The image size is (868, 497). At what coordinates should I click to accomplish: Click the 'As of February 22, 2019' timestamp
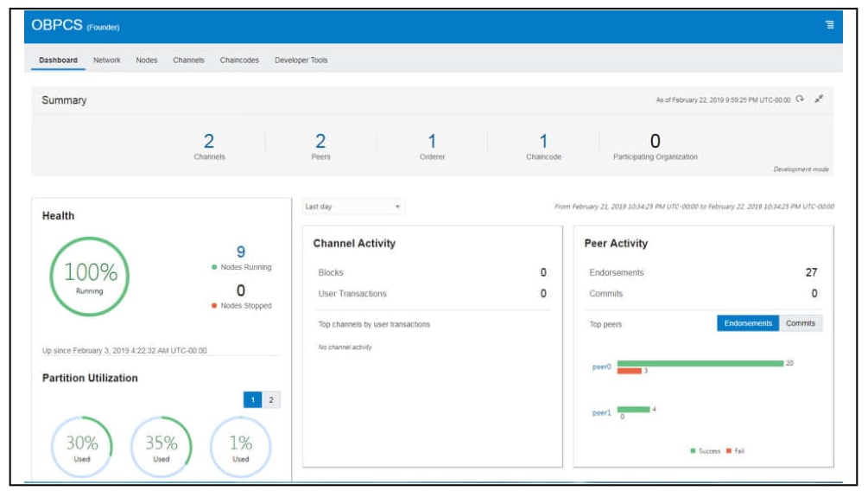click(723, 99)
